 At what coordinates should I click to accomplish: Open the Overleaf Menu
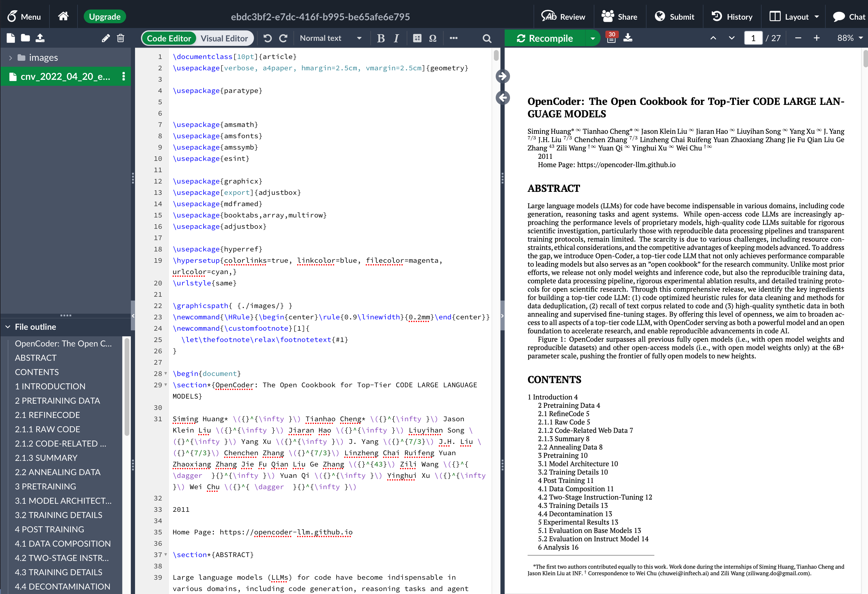tap(24, 16)
